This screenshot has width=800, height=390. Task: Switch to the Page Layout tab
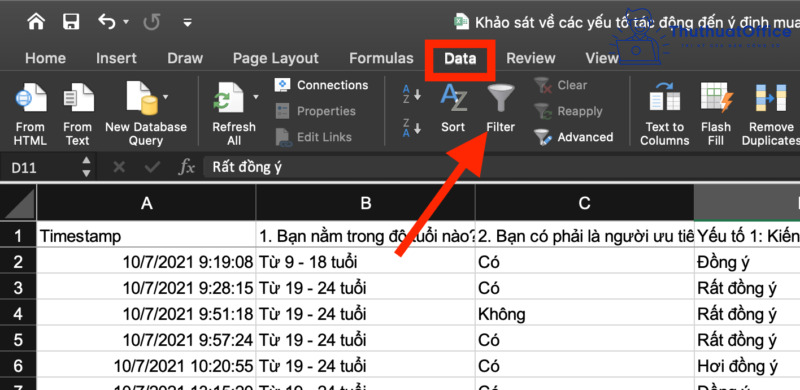click(276, 58)
